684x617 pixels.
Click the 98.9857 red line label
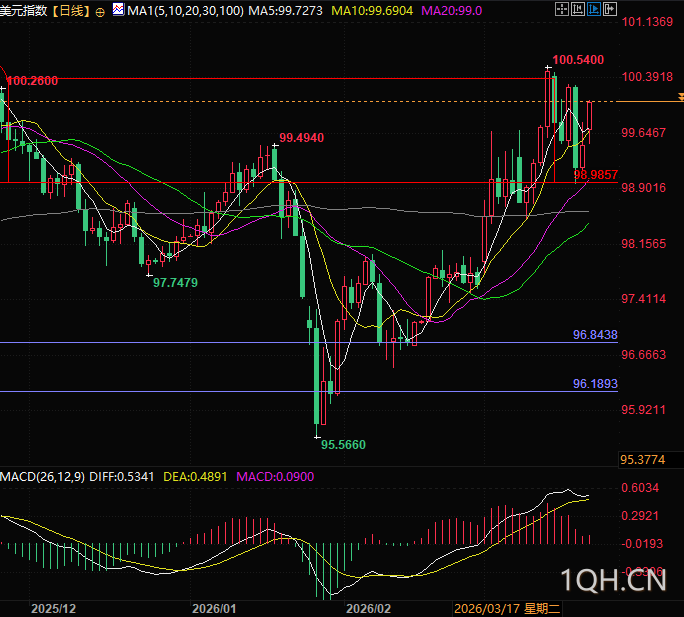pos(595,175)
